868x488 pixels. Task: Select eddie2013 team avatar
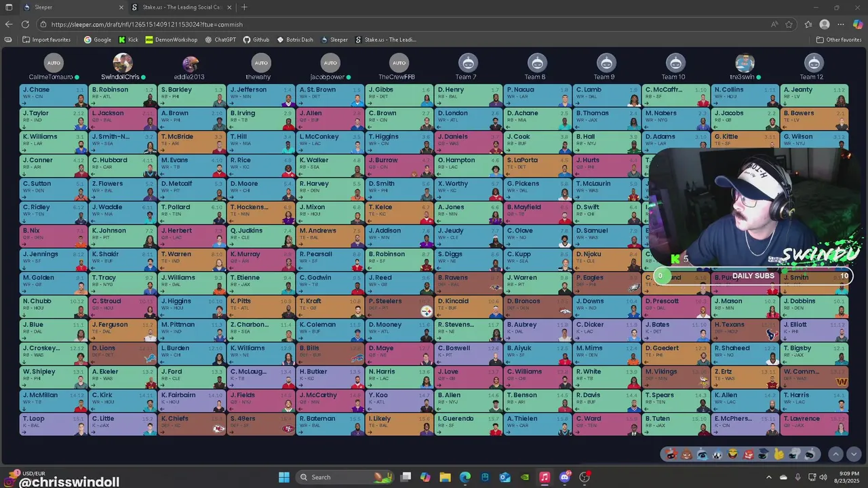click(191, 63)
